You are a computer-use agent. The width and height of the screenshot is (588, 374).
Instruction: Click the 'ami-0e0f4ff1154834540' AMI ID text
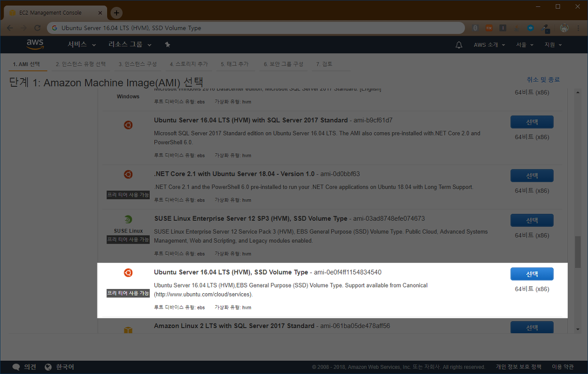[348, 272]
